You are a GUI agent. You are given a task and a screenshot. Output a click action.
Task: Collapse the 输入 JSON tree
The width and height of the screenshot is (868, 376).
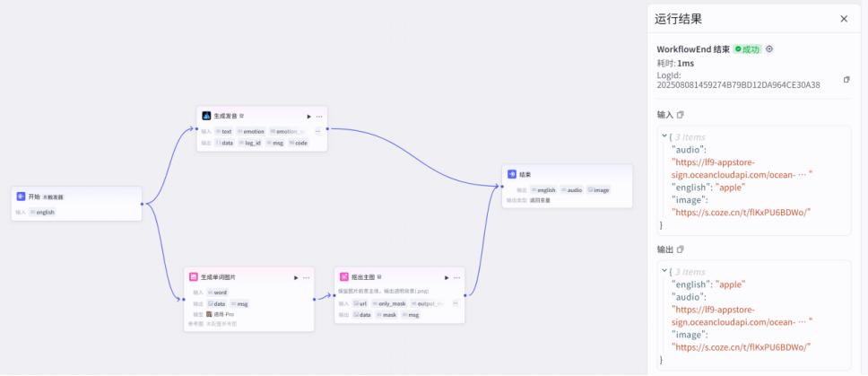664,136
